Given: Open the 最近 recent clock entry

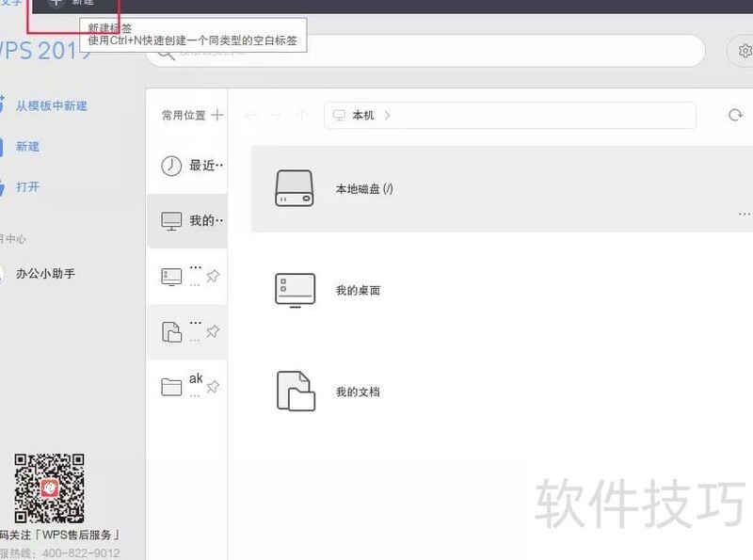Looking at the screenshot, I should click(186, 166).
